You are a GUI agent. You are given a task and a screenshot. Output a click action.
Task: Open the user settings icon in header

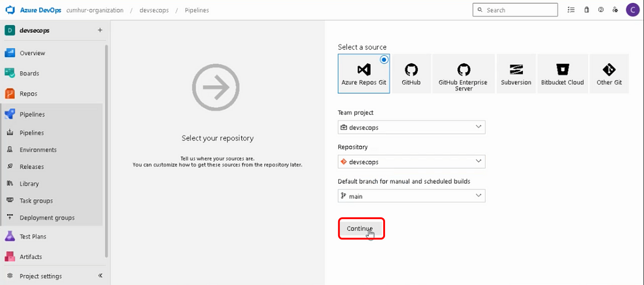coord(615,10)
